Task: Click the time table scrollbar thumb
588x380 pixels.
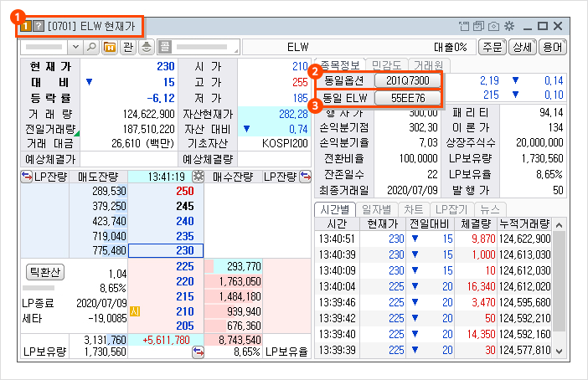Action: tap(560, 281)
